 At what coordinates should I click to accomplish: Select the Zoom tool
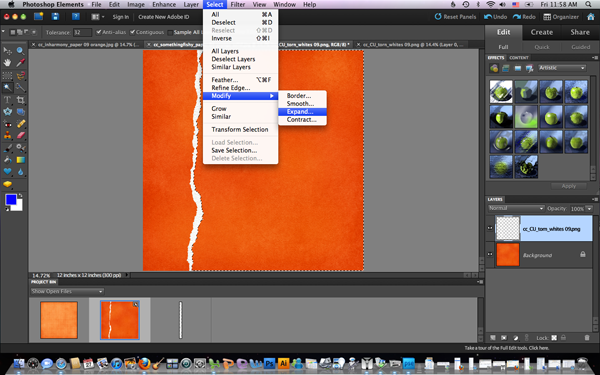(20, 51)
